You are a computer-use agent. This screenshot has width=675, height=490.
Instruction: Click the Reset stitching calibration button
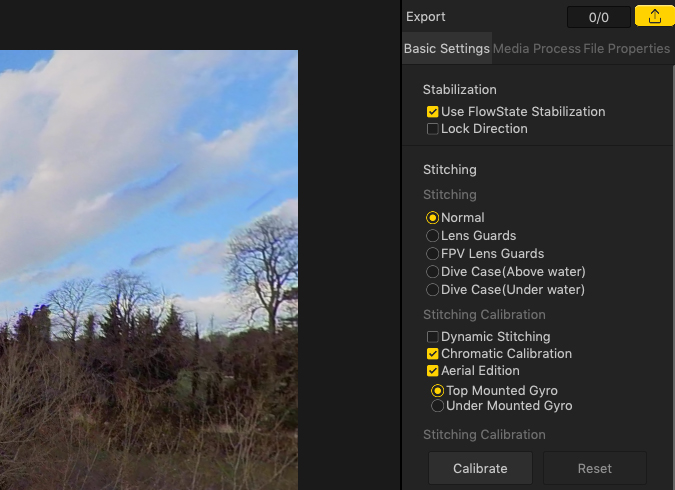pyautogui.click(x=594, y=468)
